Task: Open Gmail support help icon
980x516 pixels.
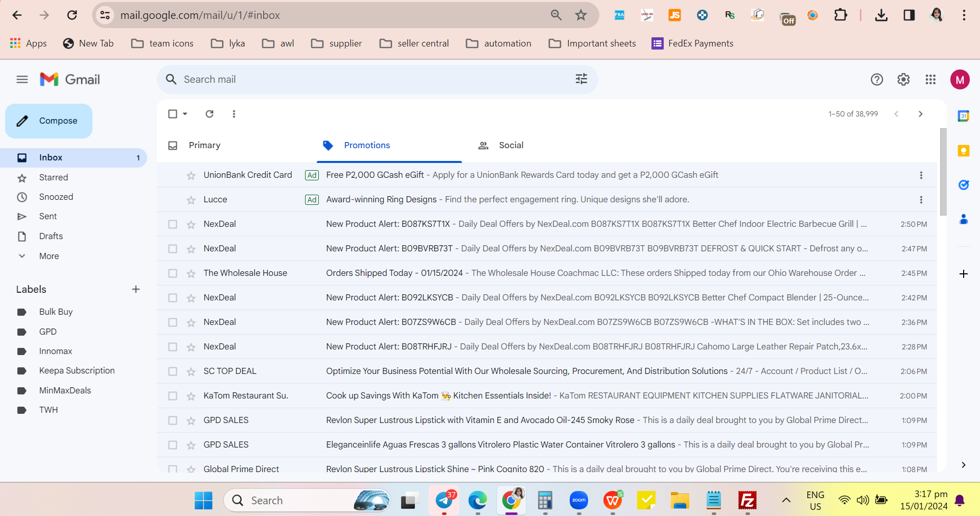Action: coord(877,79)
